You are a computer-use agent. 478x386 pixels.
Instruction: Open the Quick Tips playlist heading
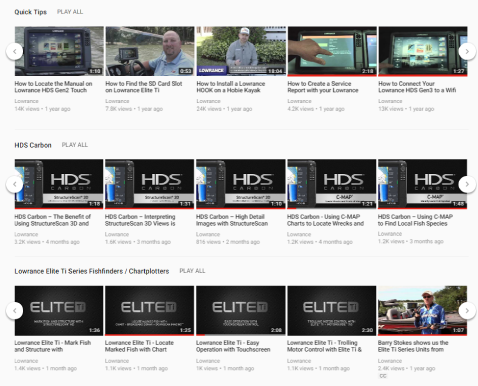[x=31, y=12]
